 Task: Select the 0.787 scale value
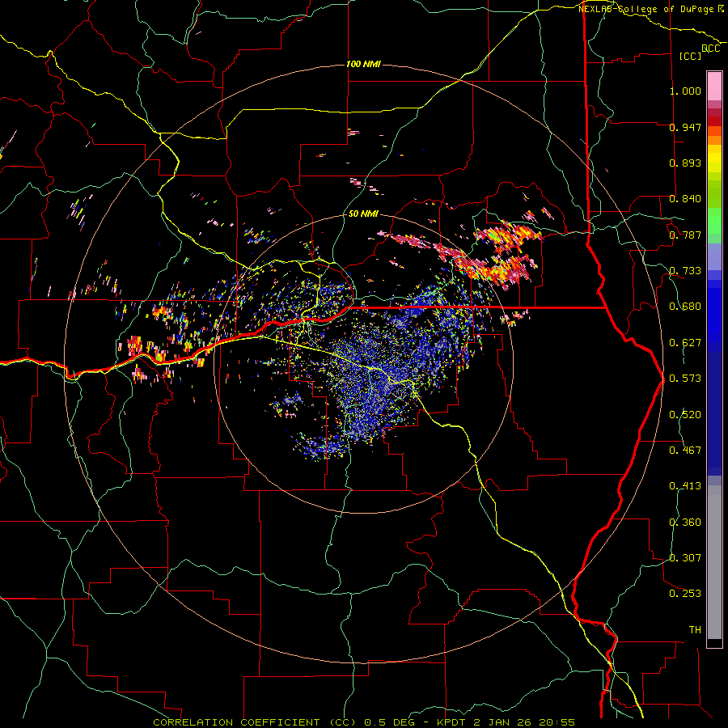685,235
